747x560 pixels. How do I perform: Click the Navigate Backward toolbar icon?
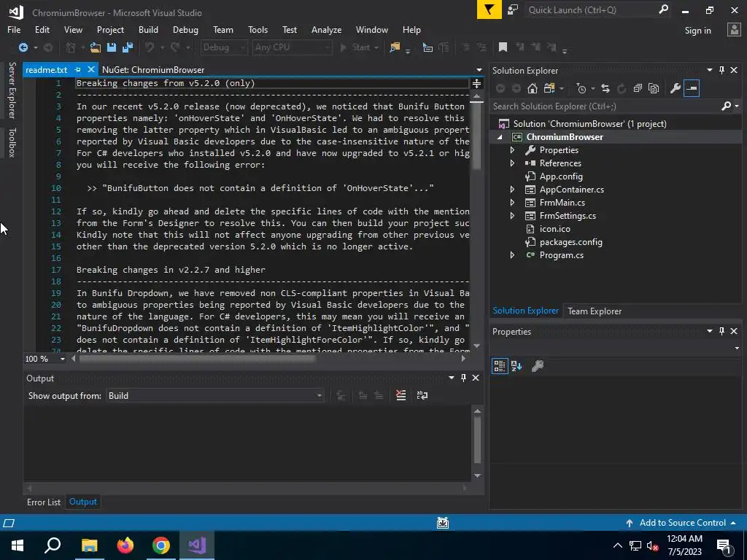tap(23, 47)
